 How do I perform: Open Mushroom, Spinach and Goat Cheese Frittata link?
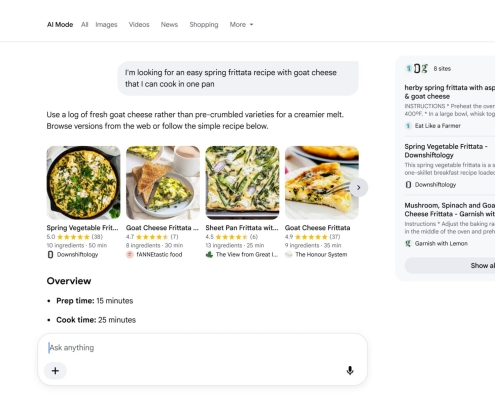[450, 210]
